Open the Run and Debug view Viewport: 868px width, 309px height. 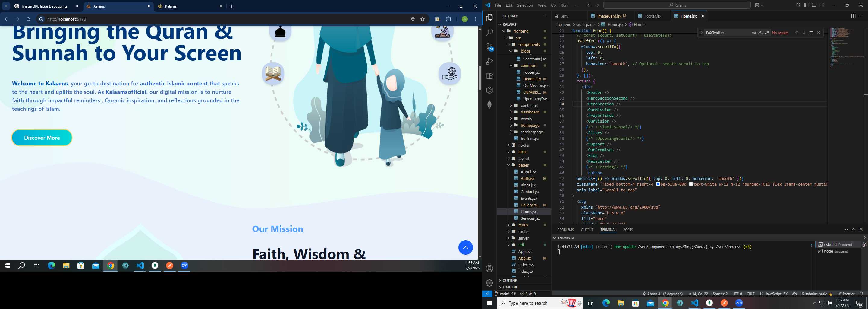click(489, 61)
